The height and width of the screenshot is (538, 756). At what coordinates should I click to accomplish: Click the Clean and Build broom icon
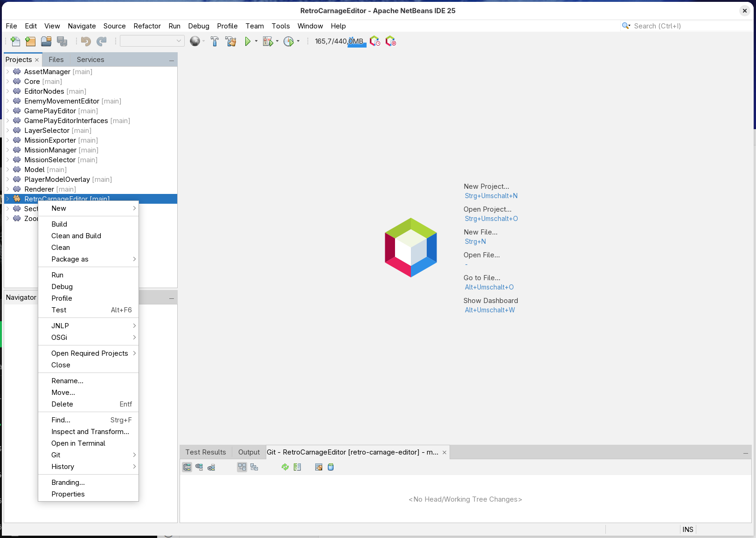point(231,41)
